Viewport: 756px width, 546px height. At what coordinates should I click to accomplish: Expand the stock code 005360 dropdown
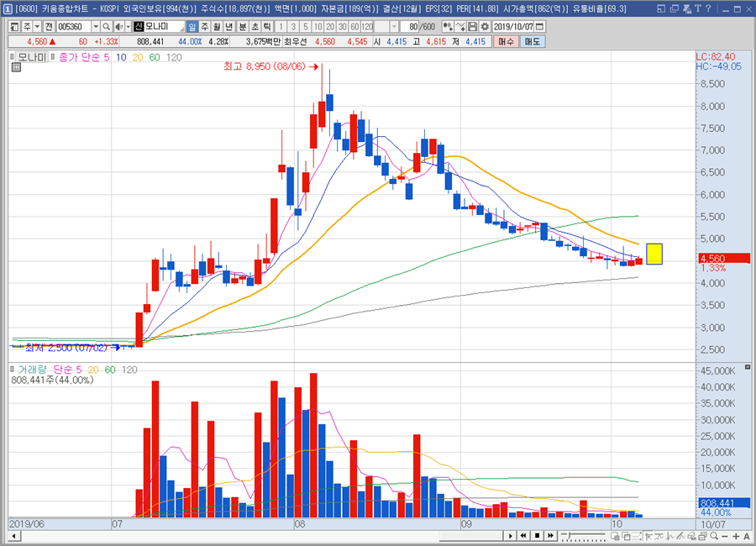coord(96,27)
